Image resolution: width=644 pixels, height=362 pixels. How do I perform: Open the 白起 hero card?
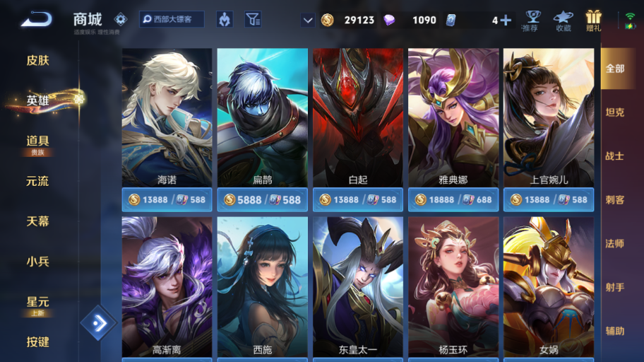[x=358, y=117]
